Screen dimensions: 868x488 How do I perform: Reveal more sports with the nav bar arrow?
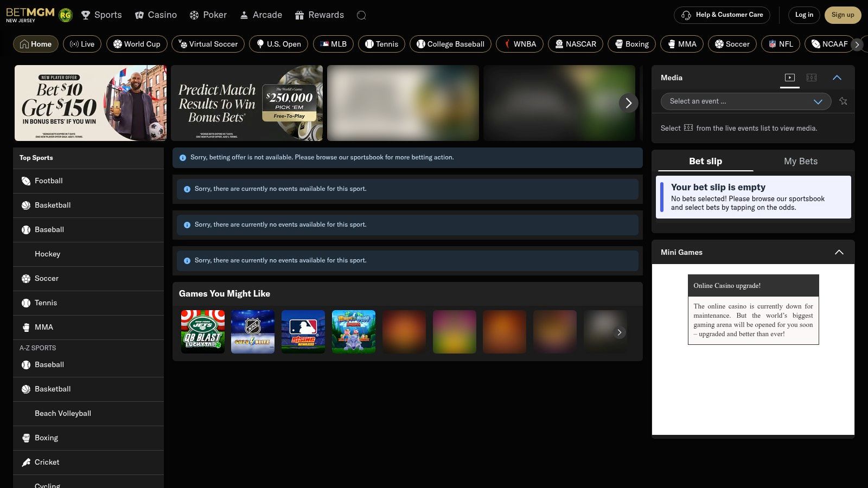point(857,44)
